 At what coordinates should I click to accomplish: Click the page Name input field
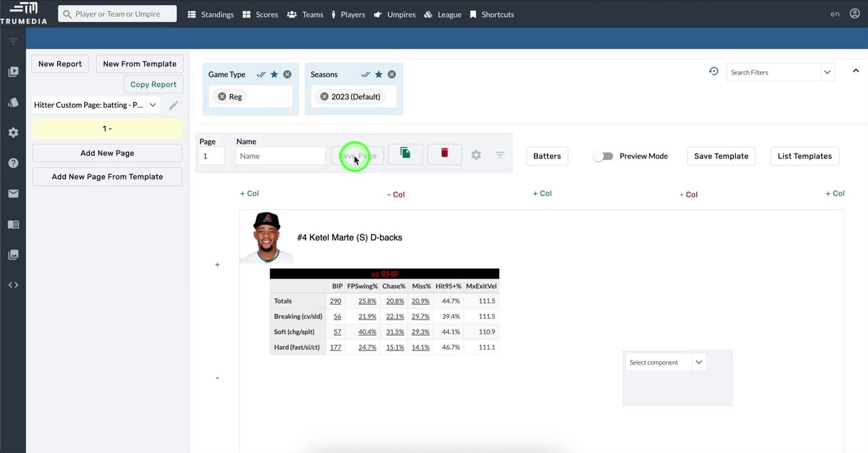pos(280,156)
